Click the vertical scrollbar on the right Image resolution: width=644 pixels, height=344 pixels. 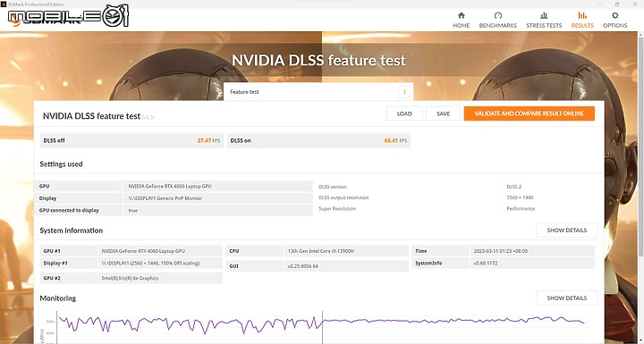pyautogui.click(x=640, y=189)
